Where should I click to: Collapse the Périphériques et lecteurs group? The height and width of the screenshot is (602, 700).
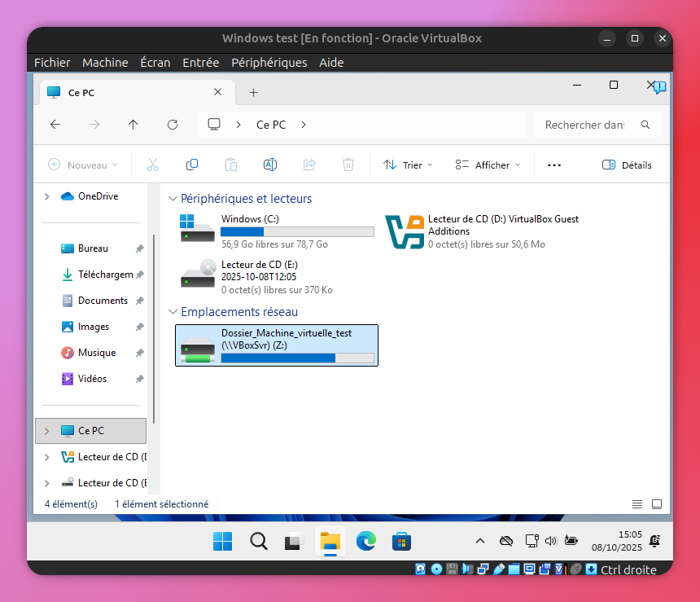click(x=173, y=199)
